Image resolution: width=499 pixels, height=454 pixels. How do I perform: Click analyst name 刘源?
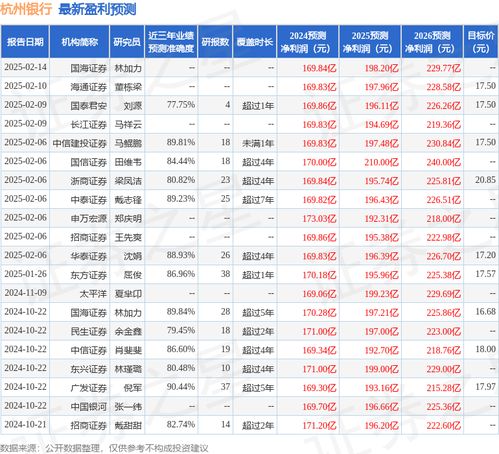tap(133, 106)
